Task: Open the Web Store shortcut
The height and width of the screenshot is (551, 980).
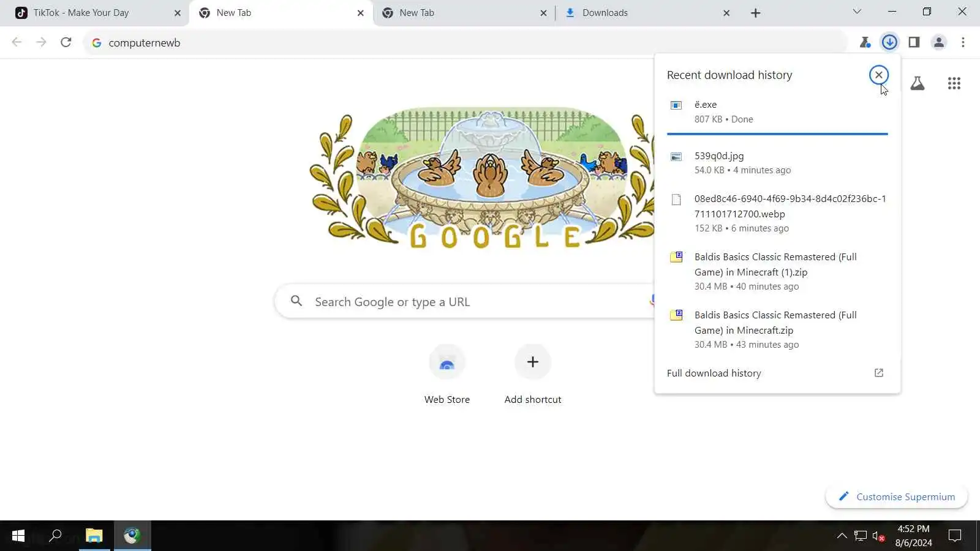Action: click(x=447, y=375)
